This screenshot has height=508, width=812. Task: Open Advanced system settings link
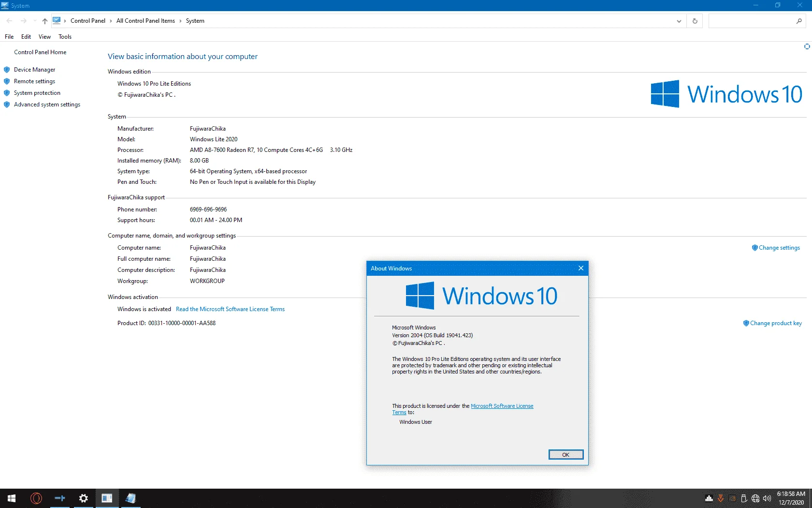(47, 105)
